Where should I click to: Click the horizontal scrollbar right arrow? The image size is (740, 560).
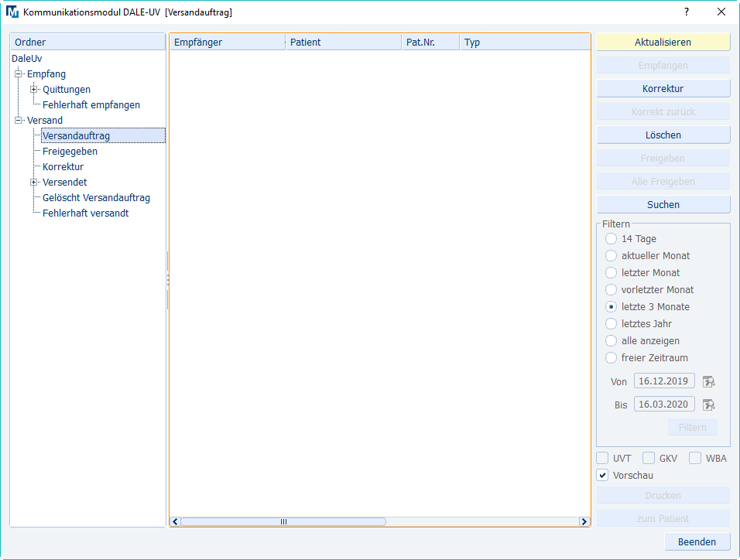point(584,522)
